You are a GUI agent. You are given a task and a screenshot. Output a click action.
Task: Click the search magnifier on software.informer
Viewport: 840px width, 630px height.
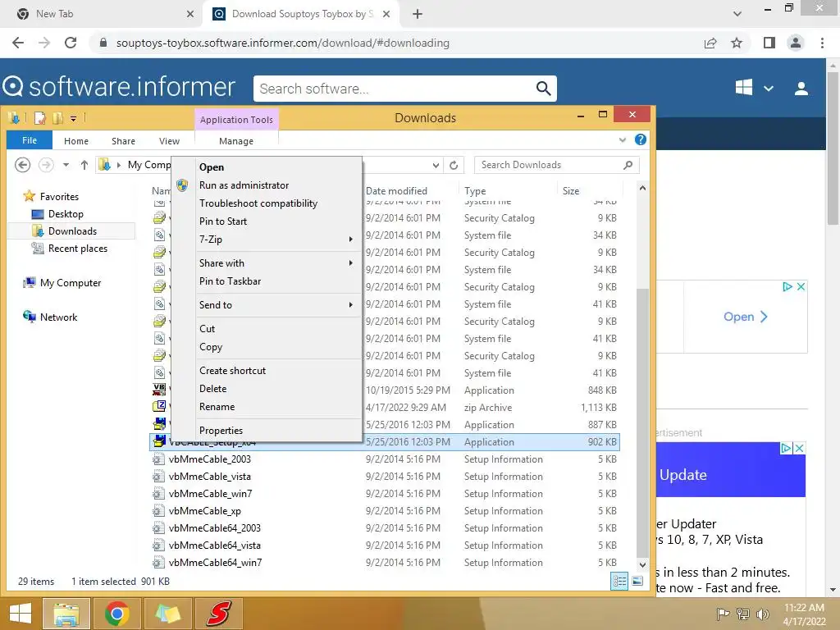coord(543,89)
